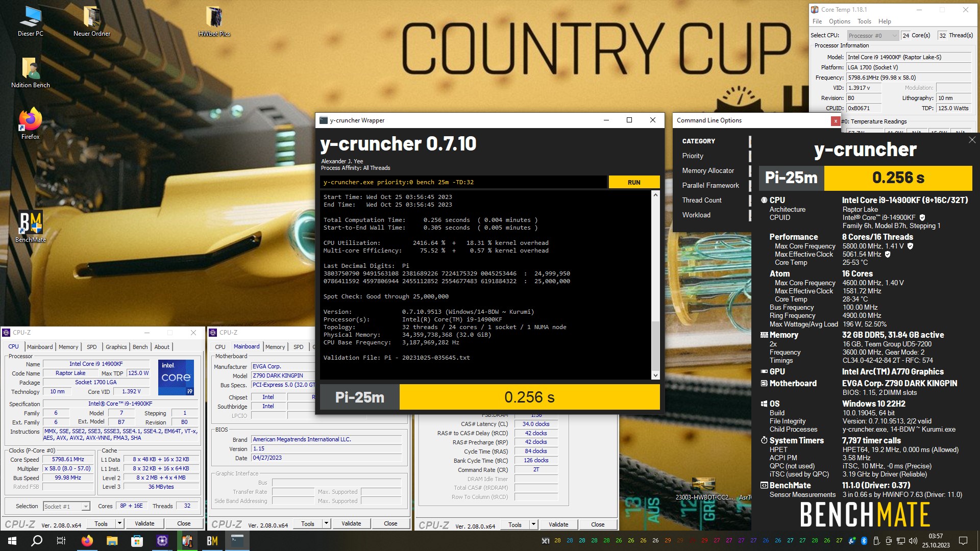Image resolution: width=980 pixels, height=551 pixels.
Task: Select Thread Count category
Action: [702, 200]
